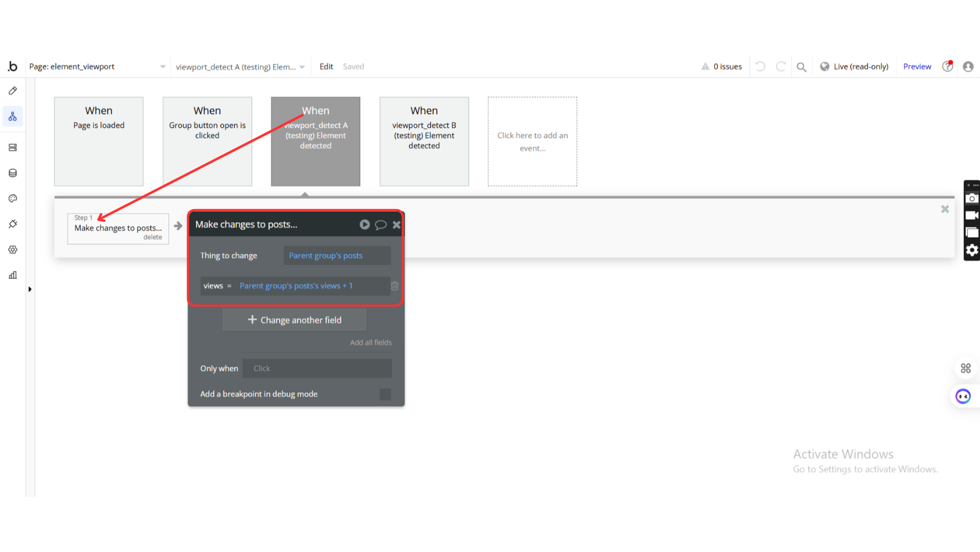This screenshot has width=980, height=552.
Task: Open the help question mark icon
Action: pos(948,66)
